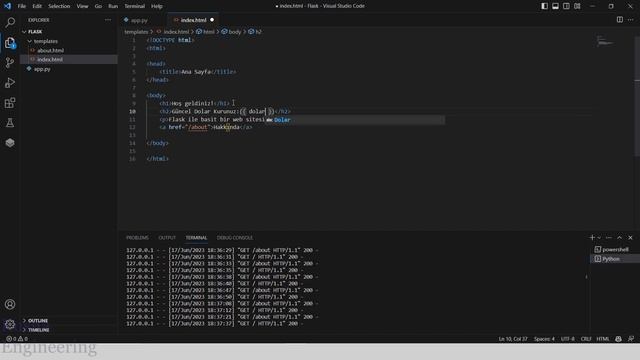The width and height of the screenshot is (640, 360).
Task: Expand the OUTLINE section
Action: pos(69,320)
